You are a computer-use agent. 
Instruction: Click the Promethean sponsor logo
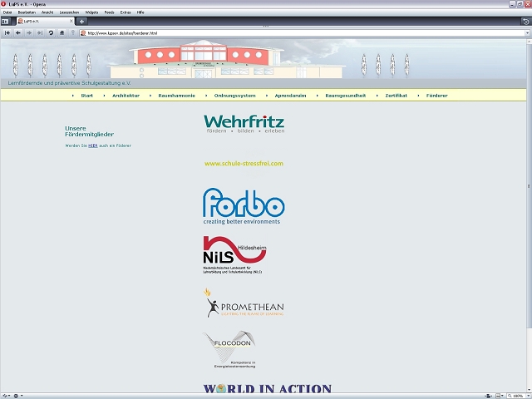[x=244, y=303]
